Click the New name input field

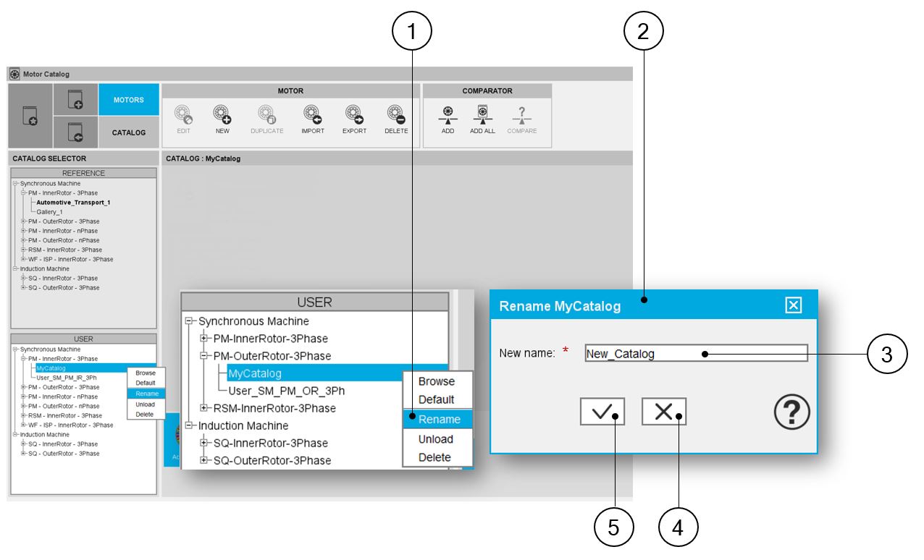(x=695, y=354)
